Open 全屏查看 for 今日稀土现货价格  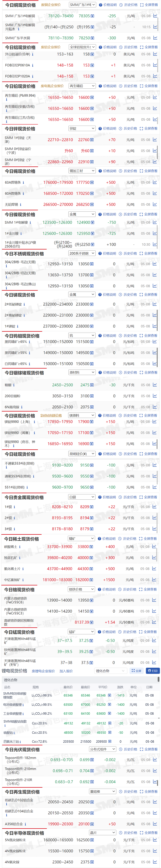[148, 539]
